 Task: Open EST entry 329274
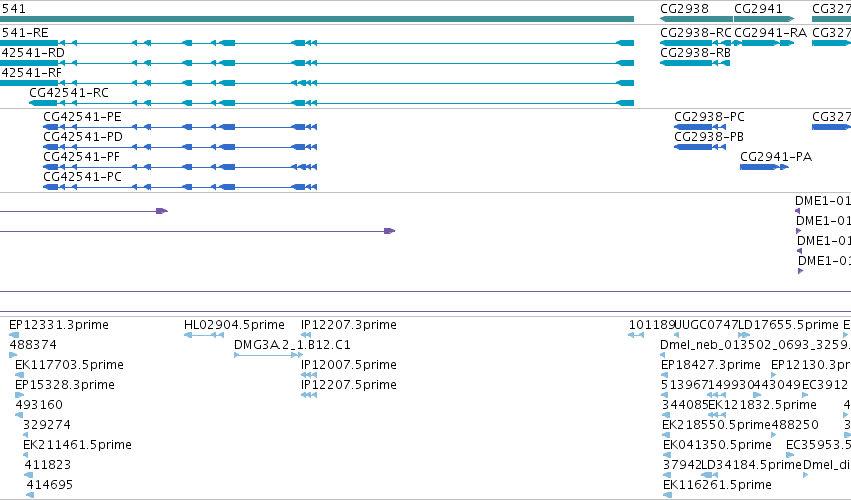point(47,425)
